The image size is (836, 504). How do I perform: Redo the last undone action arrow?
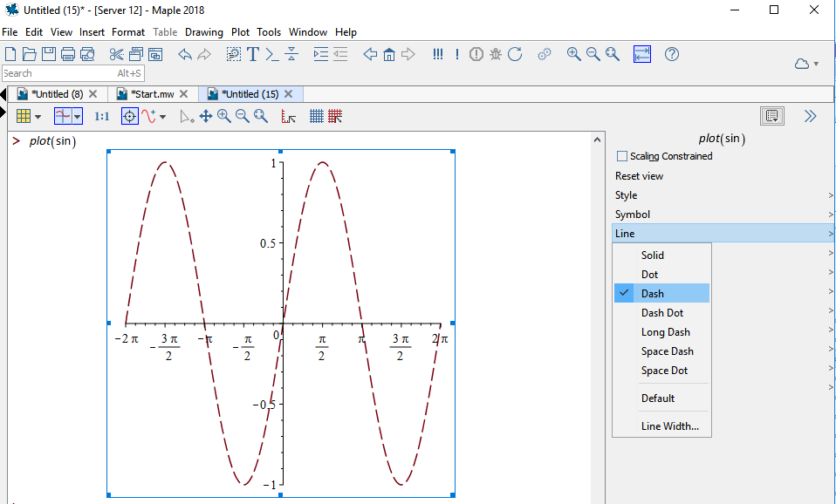[x=204, y=54]
